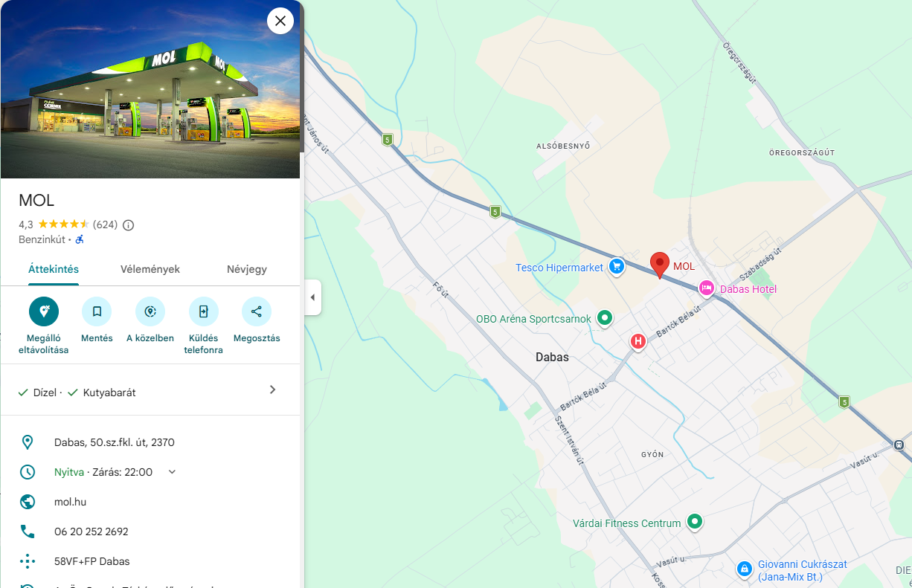Click the OBO Aréna Sportcsarnok green marker
912x588 pixels.
coord(605,318)
